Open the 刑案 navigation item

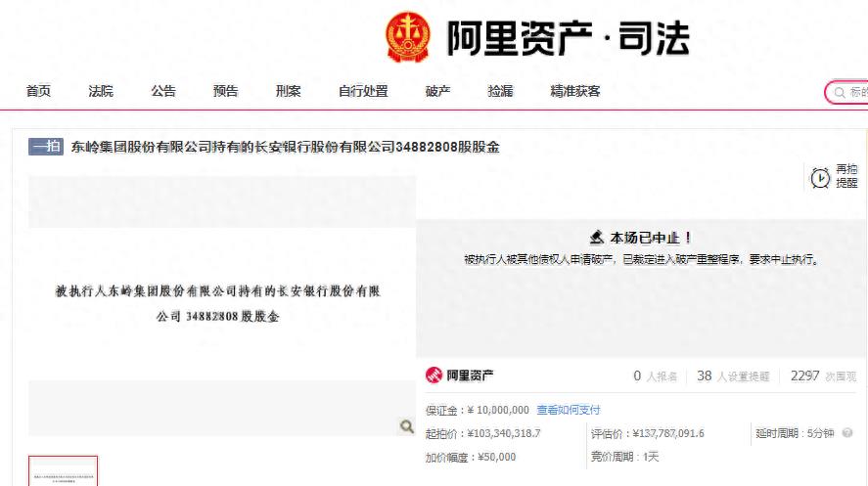coord(289,91)
